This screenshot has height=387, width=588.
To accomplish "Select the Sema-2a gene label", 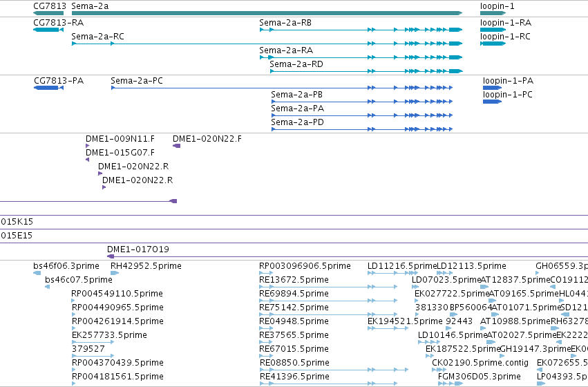I will tap(90, 6).
